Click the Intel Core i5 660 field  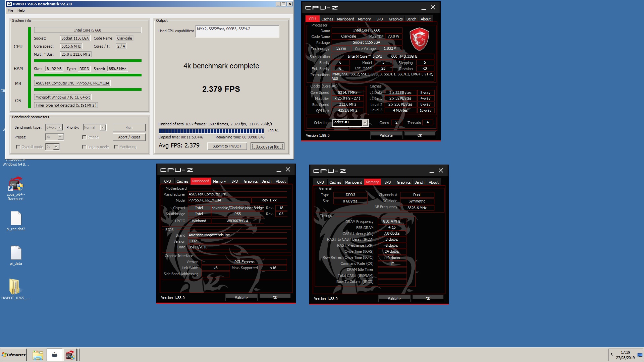click(88, 30)
